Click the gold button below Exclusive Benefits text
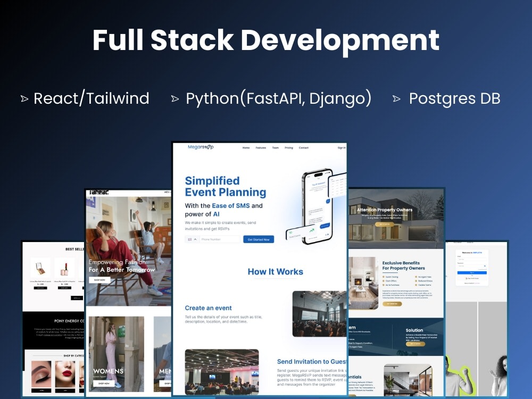532x399 pixels. (392, 304)
